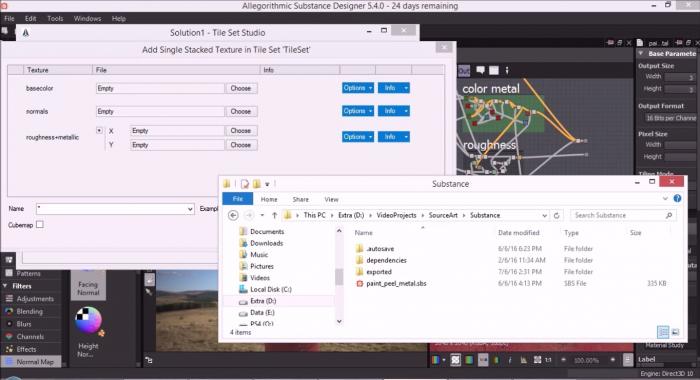This screenshot has height=380, width=700.
Task: Sort files by the Type column
Action: pos(571,233)
